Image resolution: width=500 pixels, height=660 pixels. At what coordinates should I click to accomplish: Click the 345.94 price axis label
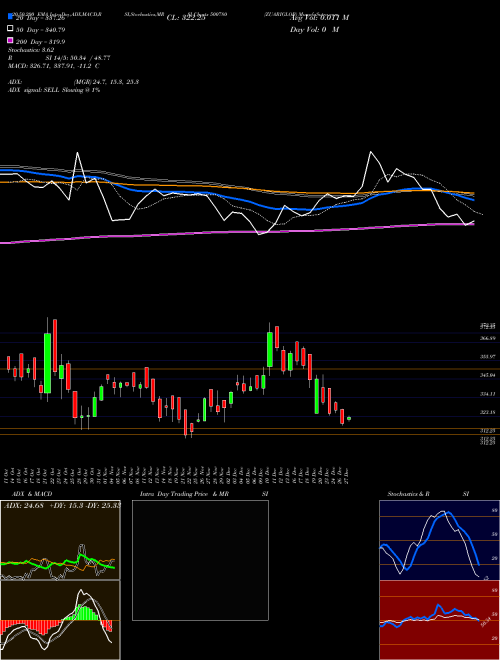(488, 375)
